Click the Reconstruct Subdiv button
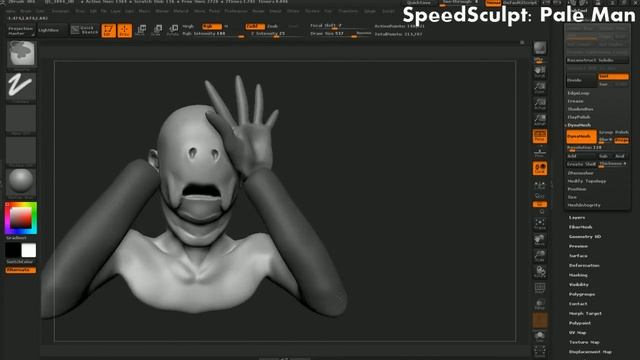 tap(597, 60)
